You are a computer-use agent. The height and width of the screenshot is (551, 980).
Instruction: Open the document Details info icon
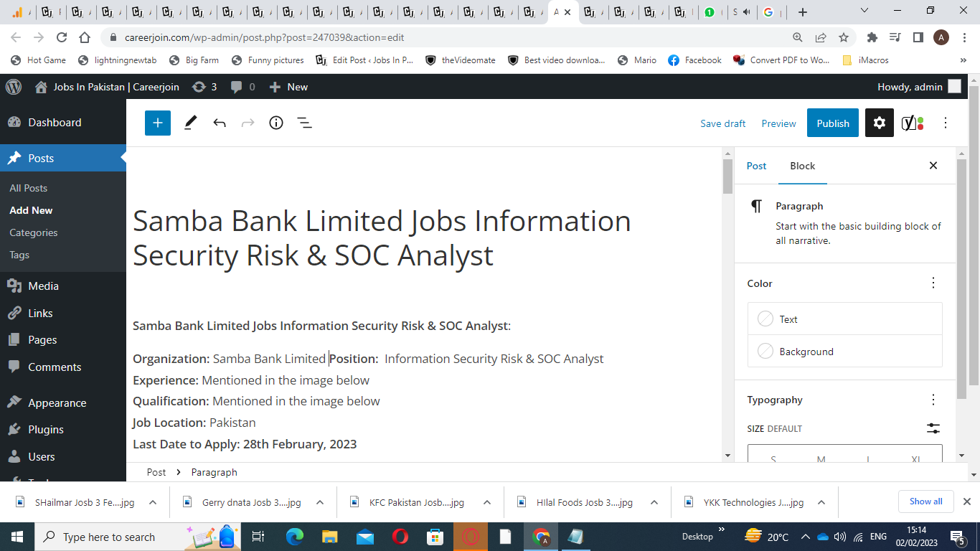(276, 123)
